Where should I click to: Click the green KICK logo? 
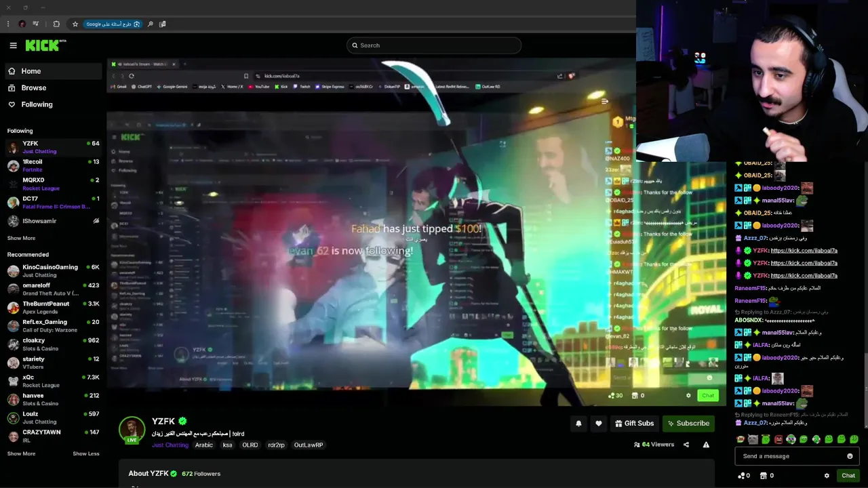[45, 45]
